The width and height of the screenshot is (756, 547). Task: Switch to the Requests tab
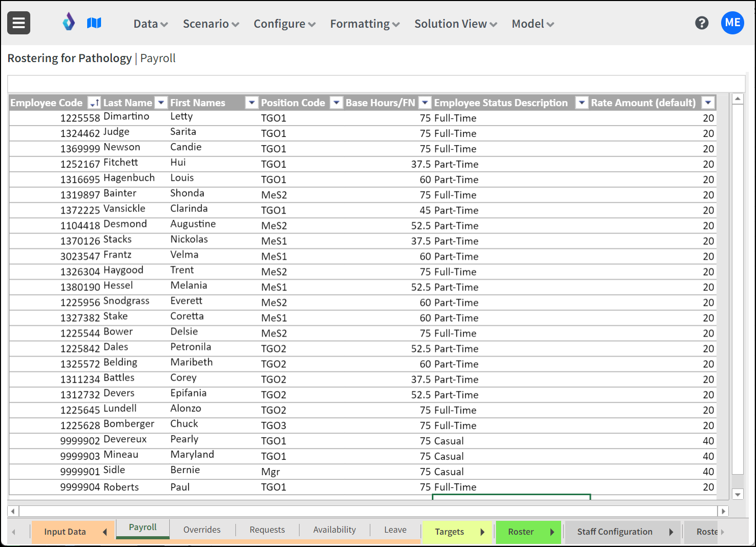pos(267,530)
